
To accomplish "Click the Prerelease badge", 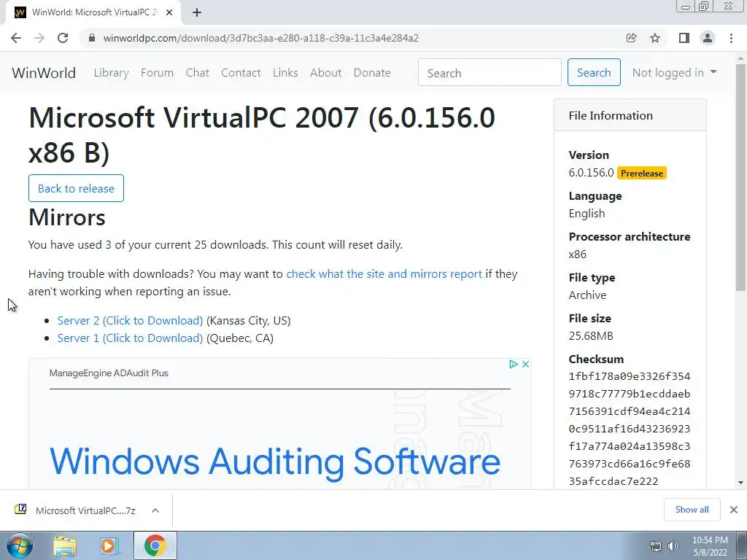I will point(642,174).
